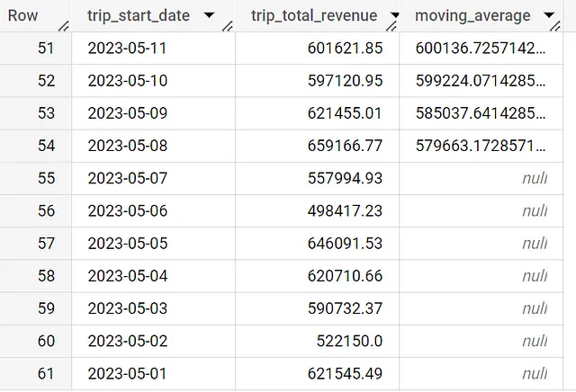The image size is (576, 392).
Task: Select the moving_average header label
Action: pyautogui.click(x=472, y=16)
